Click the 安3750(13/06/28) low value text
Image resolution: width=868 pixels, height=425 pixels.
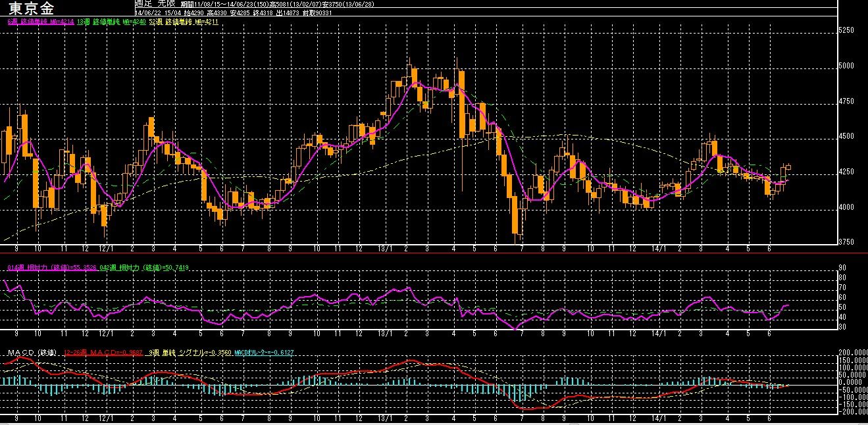[347, 4]
